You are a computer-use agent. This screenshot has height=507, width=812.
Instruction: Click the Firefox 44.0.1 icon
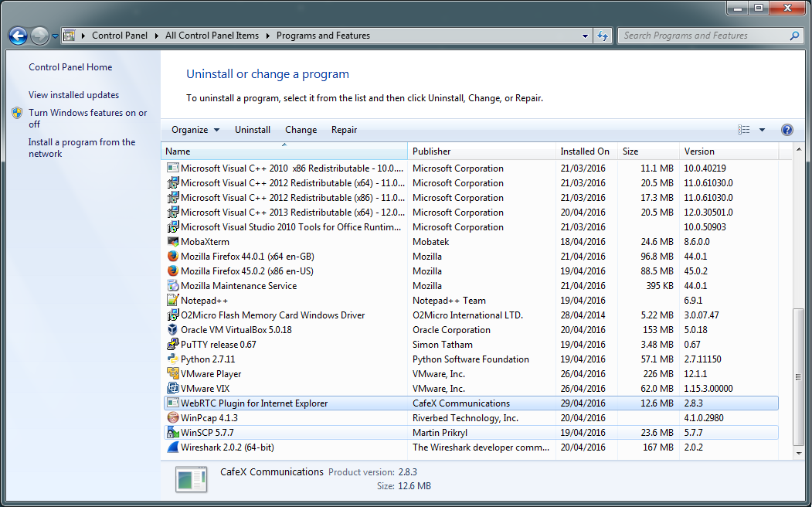click(173, 257)
